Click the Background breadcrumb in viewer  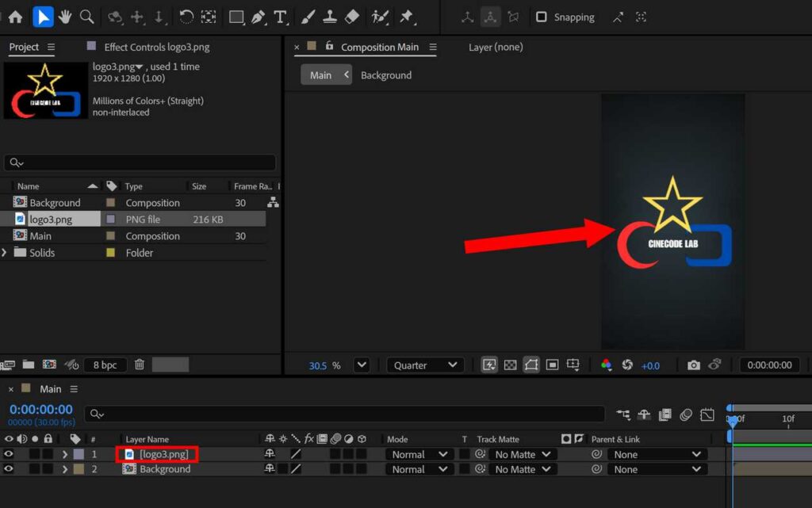coord(386,75)
